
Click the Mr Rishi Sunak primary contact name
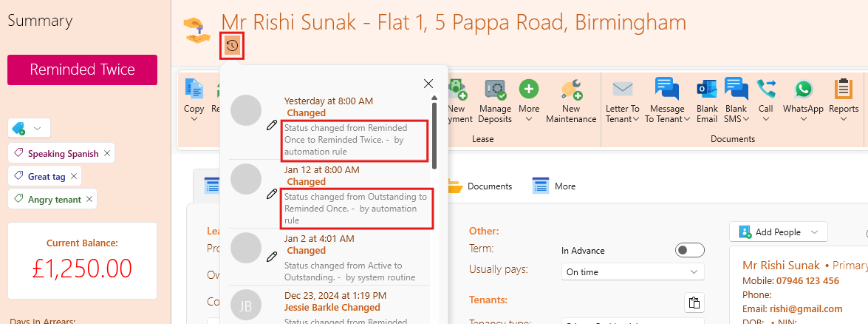pyautogui.click(x=780, y=266)
